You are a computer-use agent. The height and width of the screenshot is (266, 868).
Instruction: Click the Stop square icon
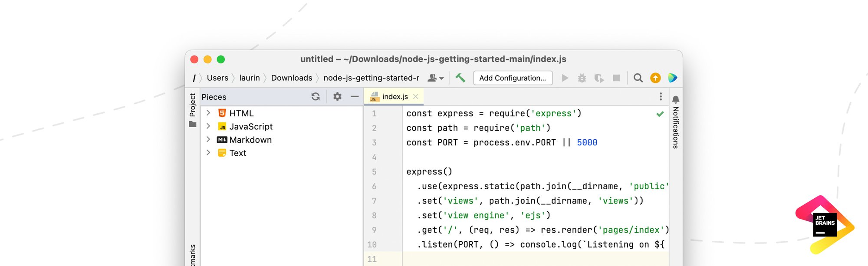(616, 78)
